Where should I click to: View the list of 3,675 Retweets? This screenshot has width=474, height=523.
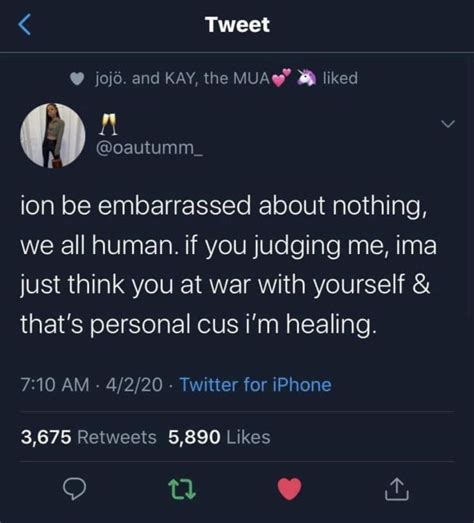click(88, 437)
